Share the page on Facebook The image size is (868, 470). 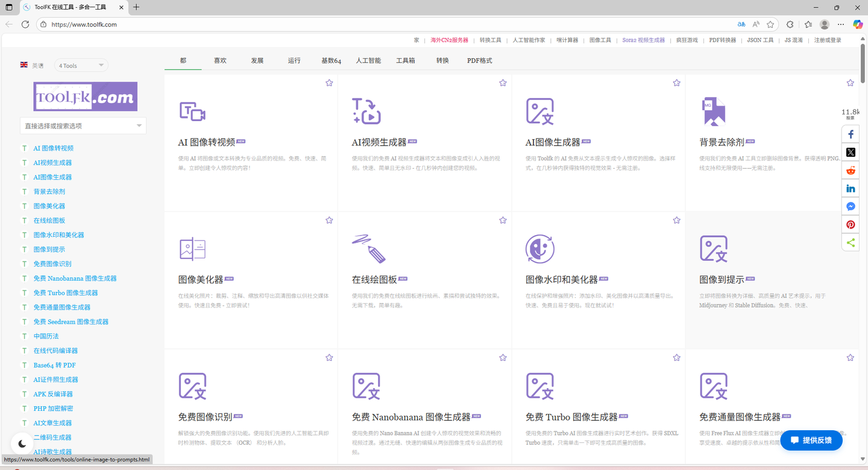(x=851, y=134)
